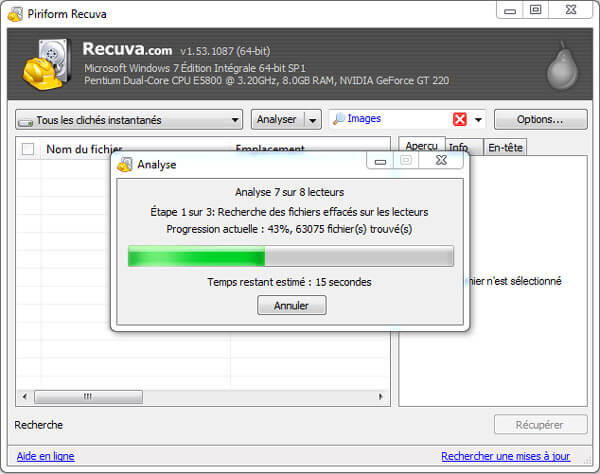Click the Recuva hard-hat drive logo
Screen dimensions: 600x474
point(47,64)
